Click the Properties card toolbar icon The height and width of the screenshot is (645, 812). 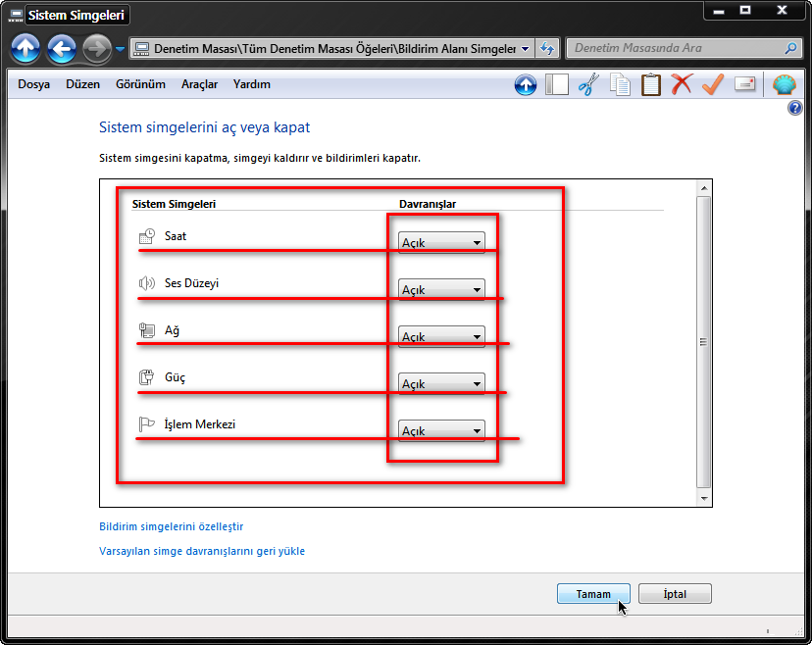pos(744,84)
